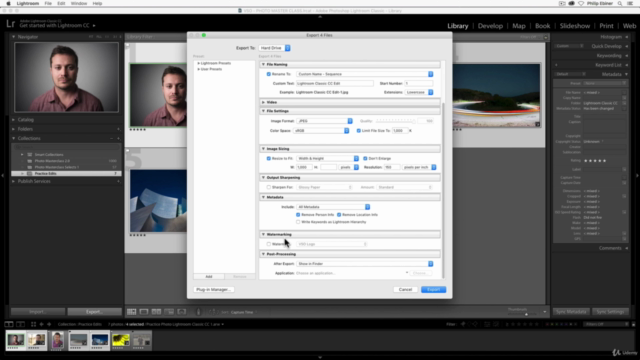
Task: Toggle Remove Person Info checkbox
Action: click(298, 215)
